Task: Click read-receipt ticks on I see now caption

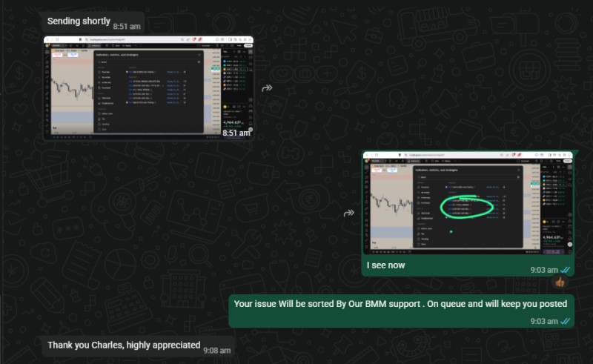Action: coord(566,270)
